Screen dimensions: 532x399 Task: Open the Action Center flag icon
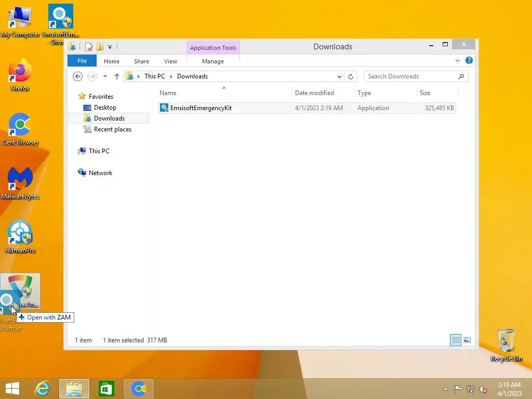coord(458,389)
